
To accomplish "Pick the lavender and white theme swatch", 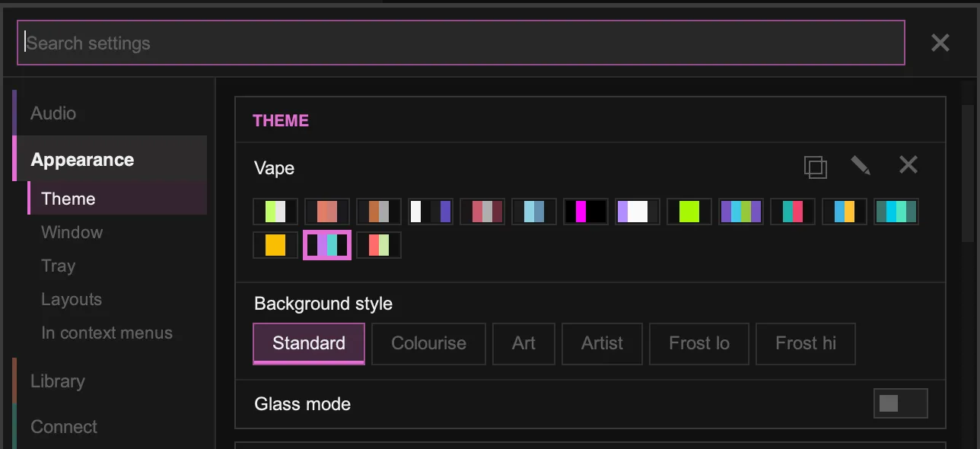I will 638,212.
